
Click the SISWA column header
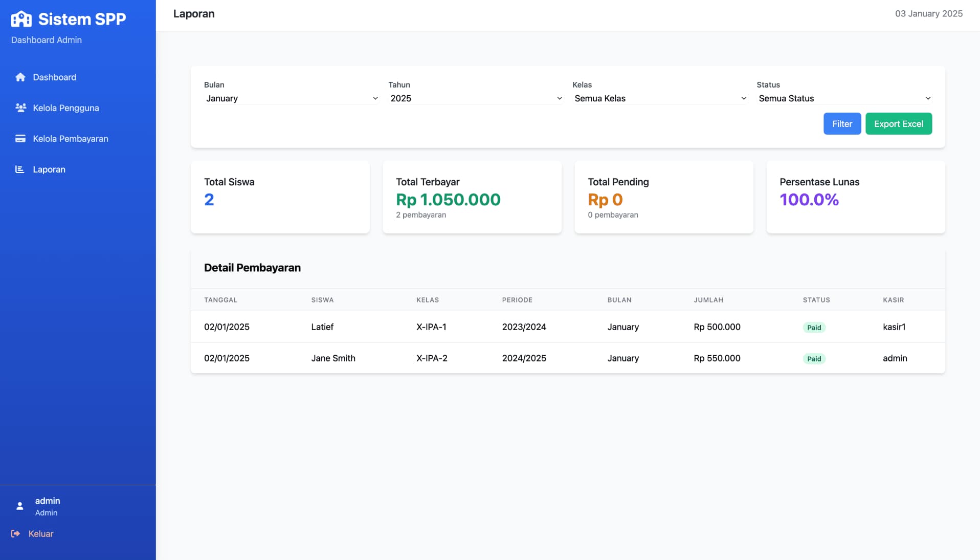(x=322, y=300)
